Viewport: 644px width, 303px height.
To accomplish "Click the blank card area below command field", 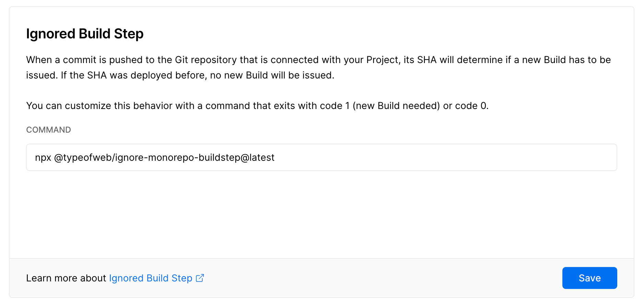I will [x=322, y=214].
